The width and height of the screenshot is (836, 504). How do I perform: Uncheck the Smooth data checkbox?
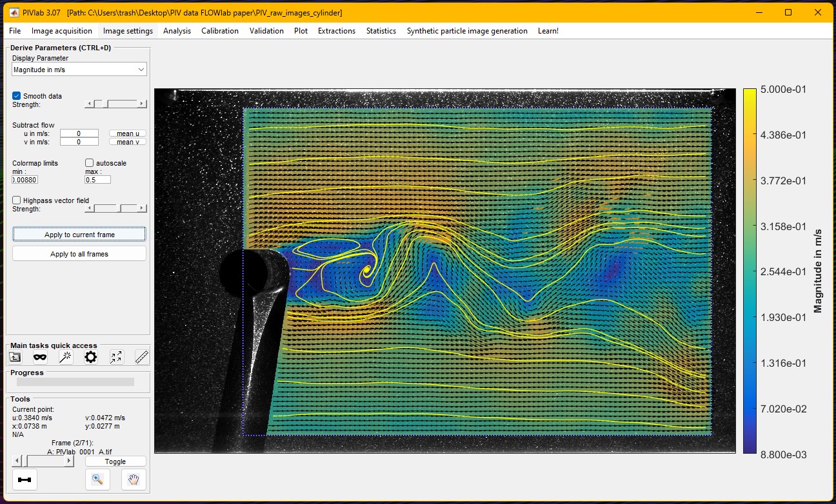pos(17,96)
